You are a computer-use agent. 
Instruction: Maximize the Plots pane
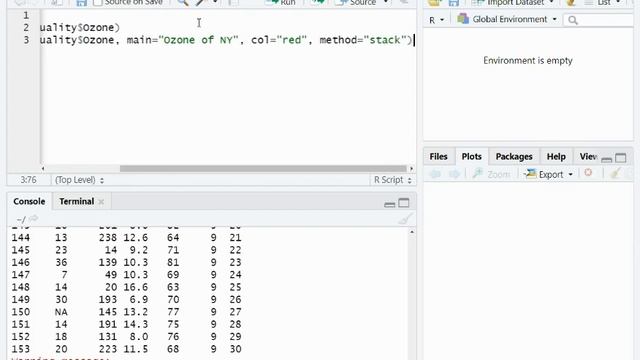tap(620, 158)
